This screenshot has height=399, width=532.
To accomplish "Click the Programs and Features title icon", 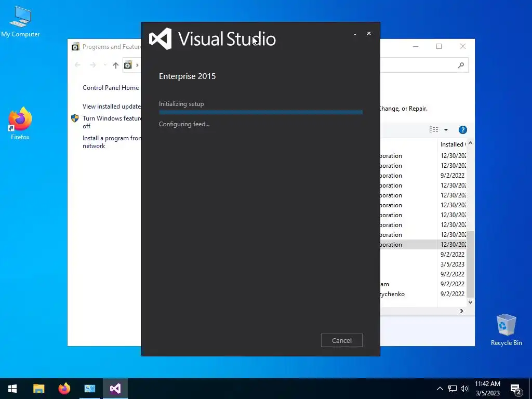I will pyautogui.click(x=75, y=46).
